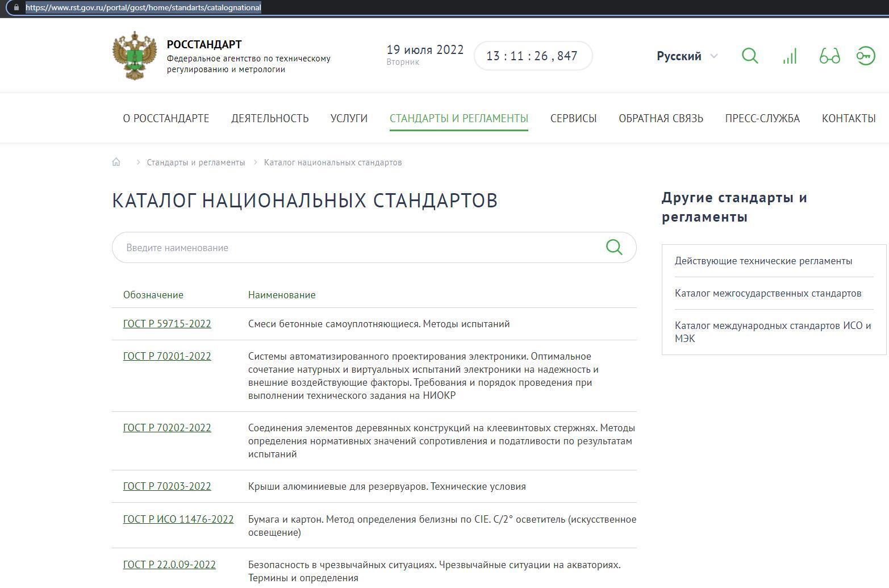Click the clock display 13:11:26

pyautogui.click(x=533, y=56)
